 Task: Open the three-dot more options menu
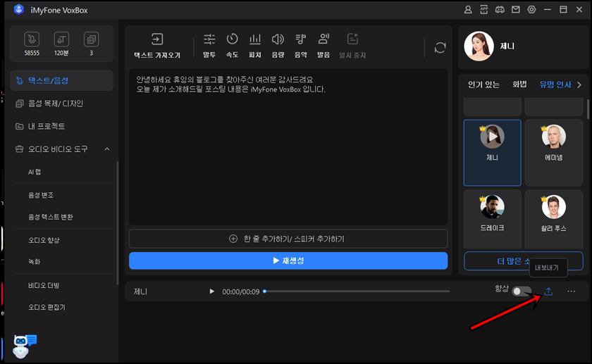point(572,291)
